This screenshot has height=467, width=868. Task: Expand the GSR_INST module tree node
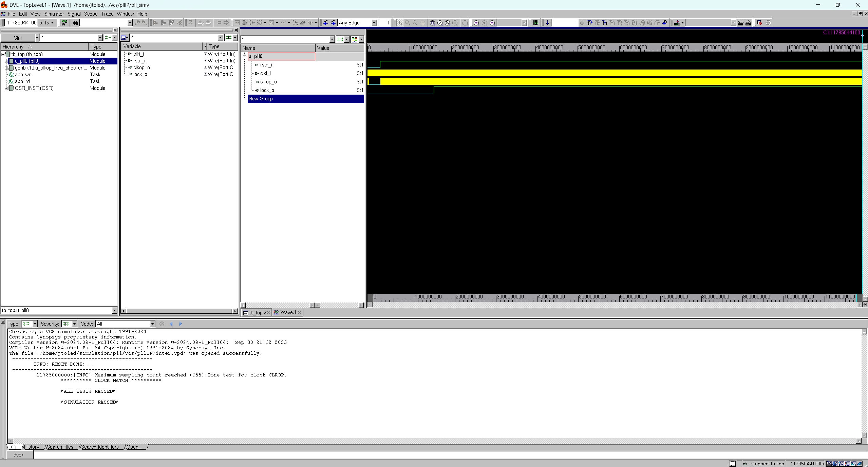6,88
